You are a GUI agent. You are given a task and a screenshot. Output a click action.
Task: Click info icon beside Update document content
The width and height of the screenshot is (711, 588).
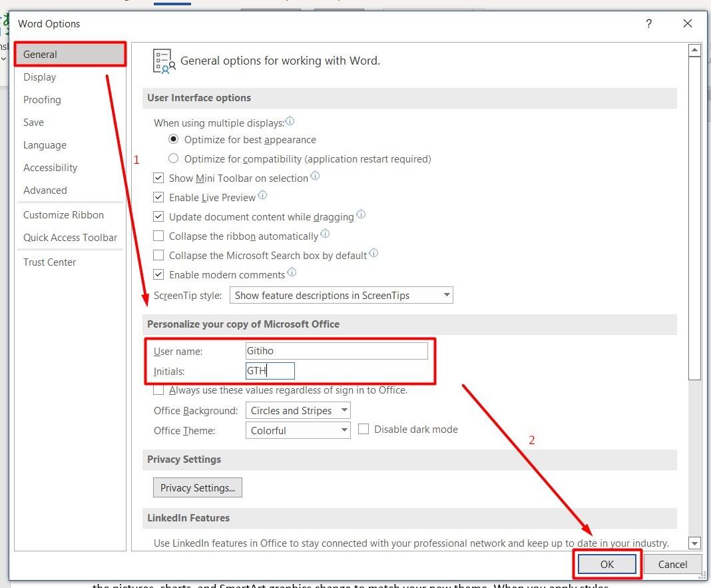pos(360,214)
